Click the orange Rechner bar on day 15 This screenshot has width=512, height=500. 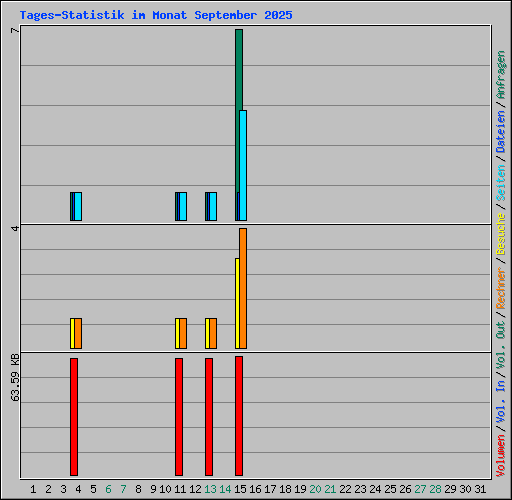point(243,288)
